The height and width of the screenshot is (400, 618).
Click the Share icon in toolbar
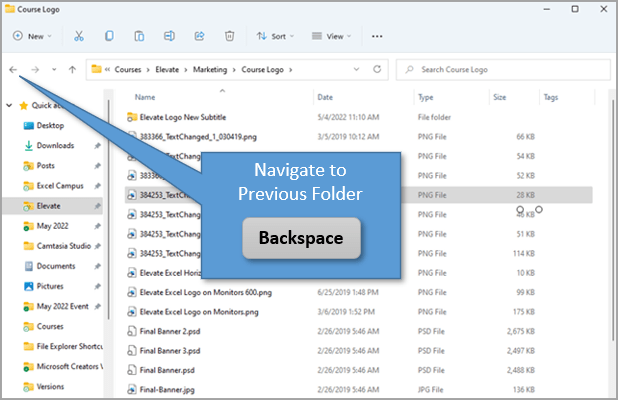point(199,36)
